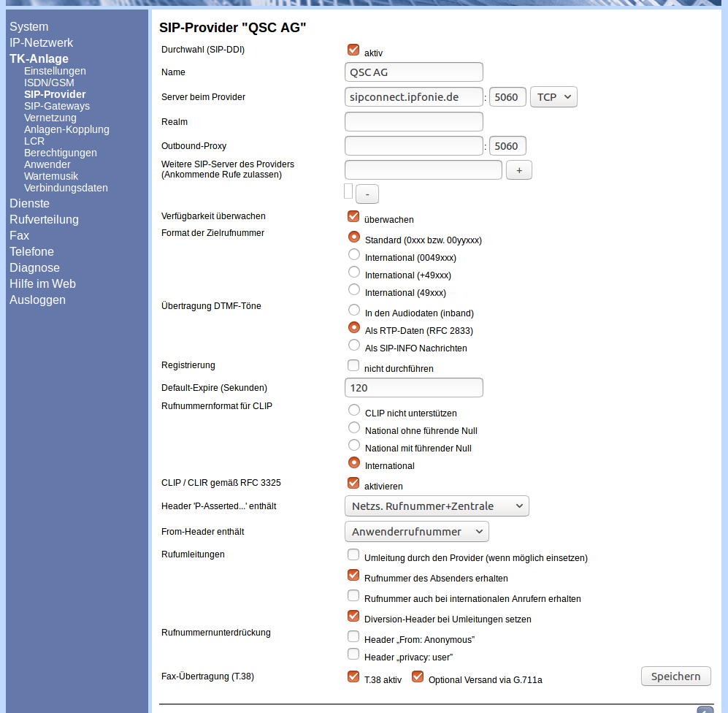
Task: Toggle the Durchwahl (SIP-DDI) aktiv checkbox
Action: pos(353,50)
